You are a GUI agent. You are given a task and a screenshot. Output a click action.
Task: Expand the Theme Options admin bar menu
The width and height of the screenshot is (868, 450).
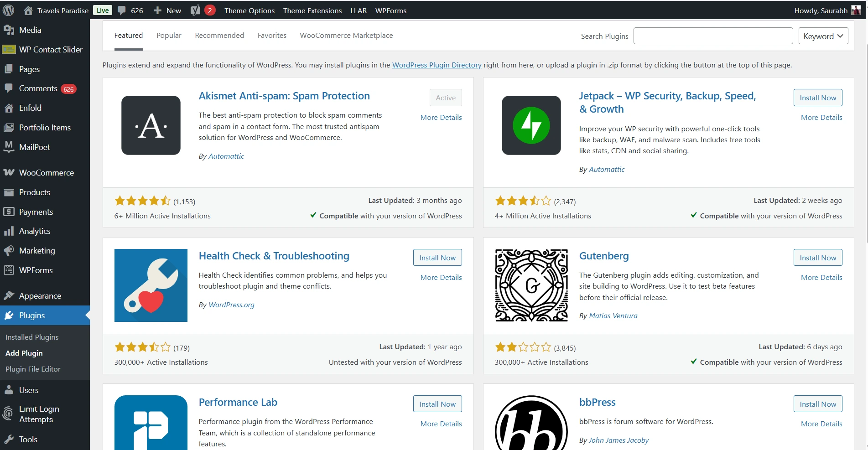click(249, 10)
